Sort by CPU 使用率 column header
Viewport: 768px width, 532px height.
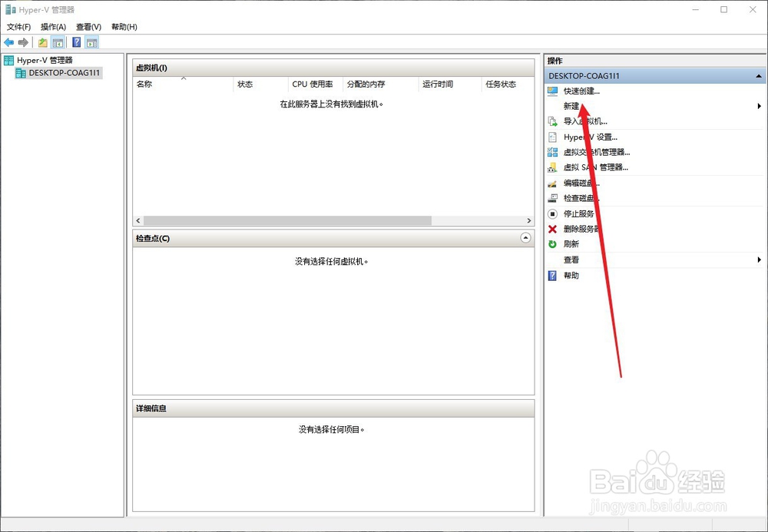315,84
